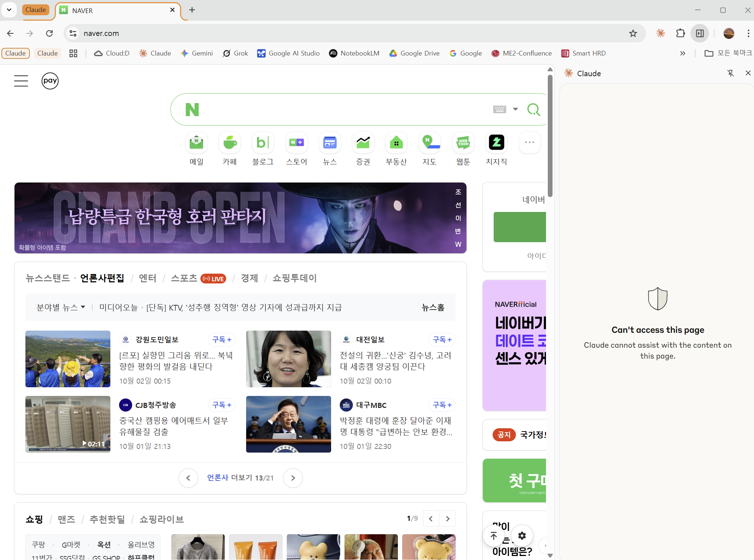Click the Naver Blog shortcut icon
The height and width of the screenshot is (560, 754).
[263, 143]
